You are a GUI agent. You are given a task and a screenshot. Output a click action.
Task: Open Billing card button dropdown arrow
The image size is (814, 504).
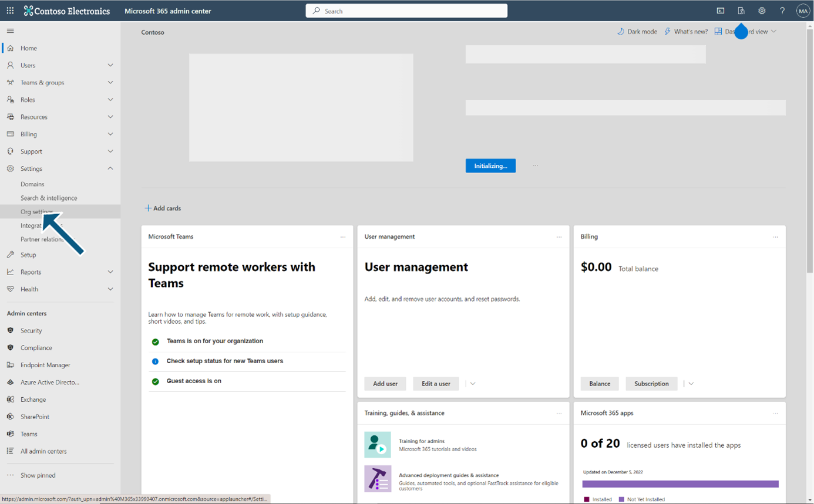[x=691, y=384]
